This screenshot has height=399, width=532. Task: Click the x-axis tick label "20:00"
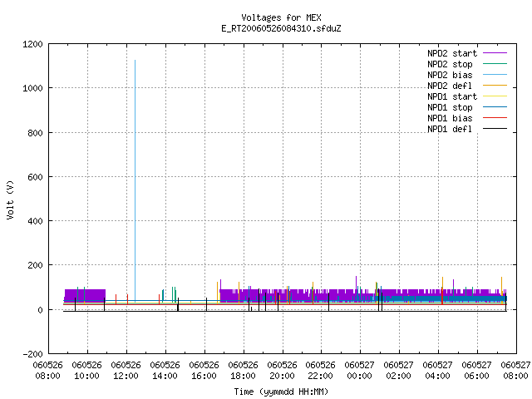(282, 376)
